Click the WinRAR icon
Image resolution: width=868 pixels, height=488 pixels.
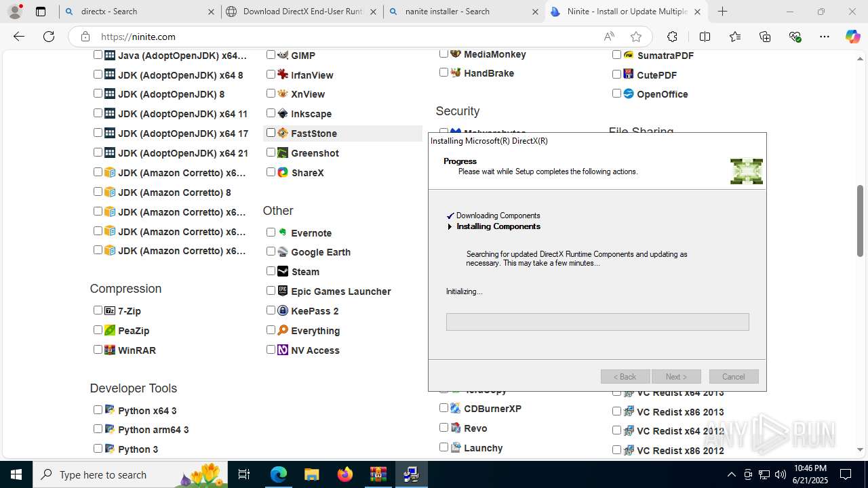[x=110, y=350]
